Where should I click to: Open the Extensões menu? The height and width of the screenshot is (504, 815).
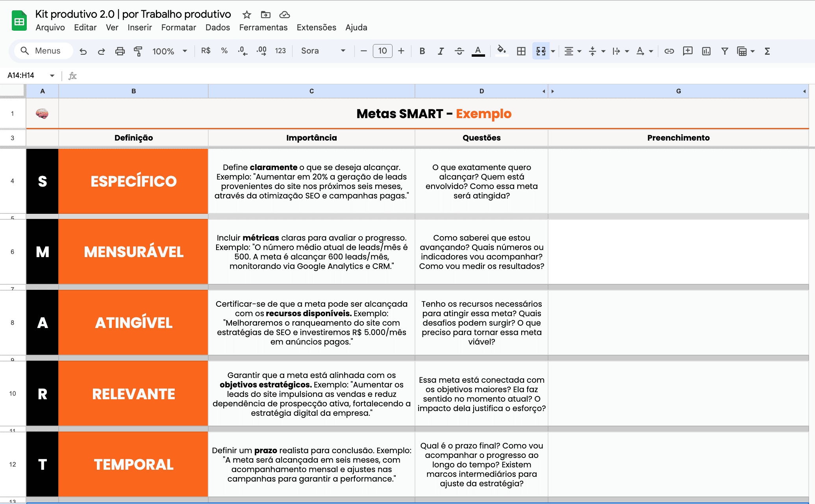[x=317, y=28]
